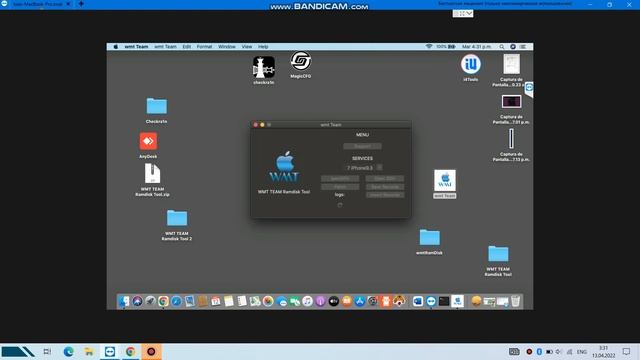Open Windows volume tray icon

pos(559,352)
